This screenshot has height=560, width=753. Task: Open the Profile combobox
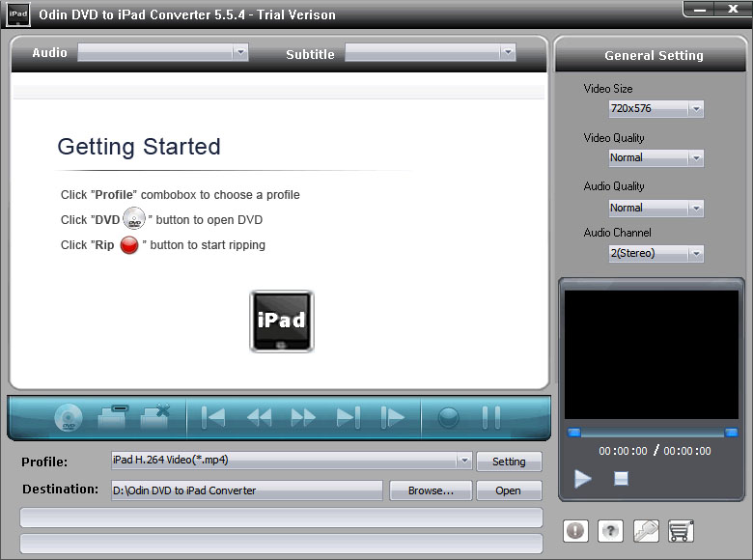pyautogui.click(x=464, y=461)
